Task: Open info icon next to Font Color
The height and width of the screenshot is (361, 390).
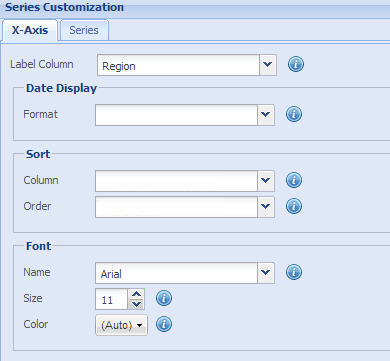Action: point(164,324)
